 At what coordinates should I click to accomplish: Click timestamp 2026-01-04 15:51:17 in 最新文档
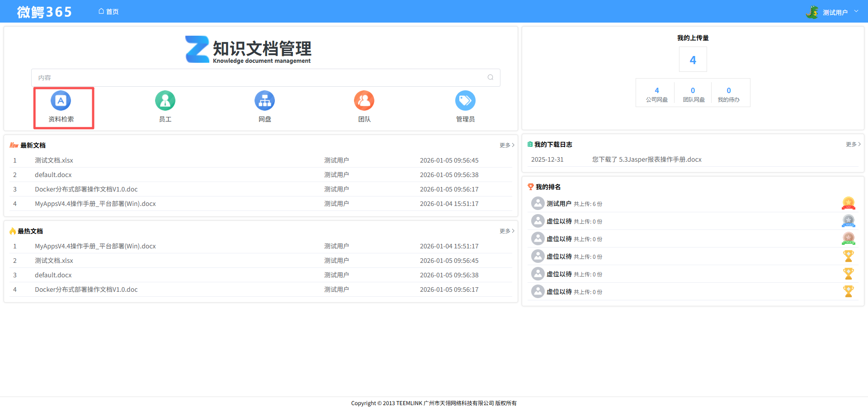[x=449, y=204]
